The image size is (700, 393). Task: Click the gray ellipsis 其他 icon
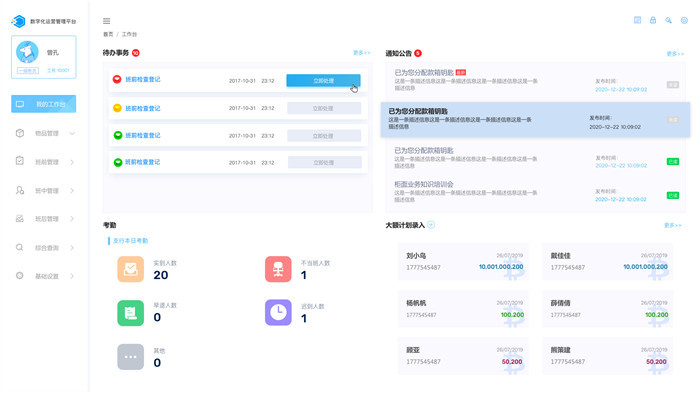pyautogui.click(x=130, y=357)
